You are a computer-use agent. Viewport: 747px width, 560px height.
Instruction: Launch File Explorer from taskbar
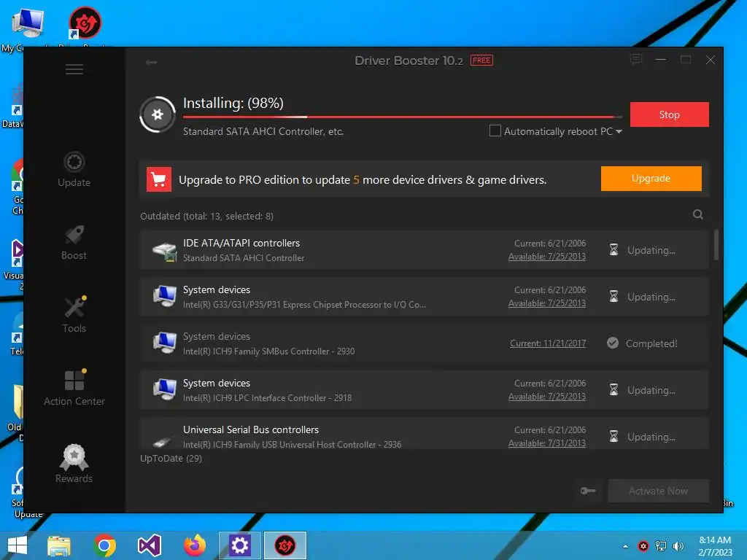pos(59,545)
